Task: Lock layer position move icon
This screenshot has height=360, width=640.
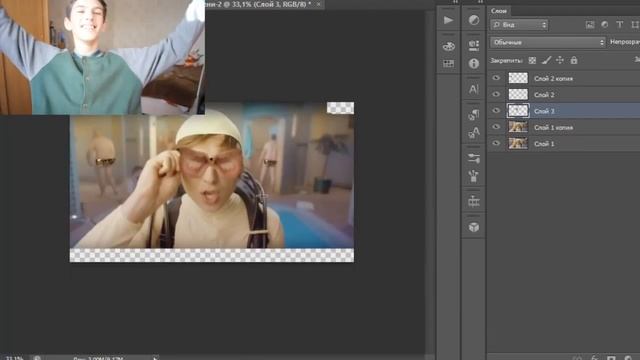Action: [x=560, y=60]
